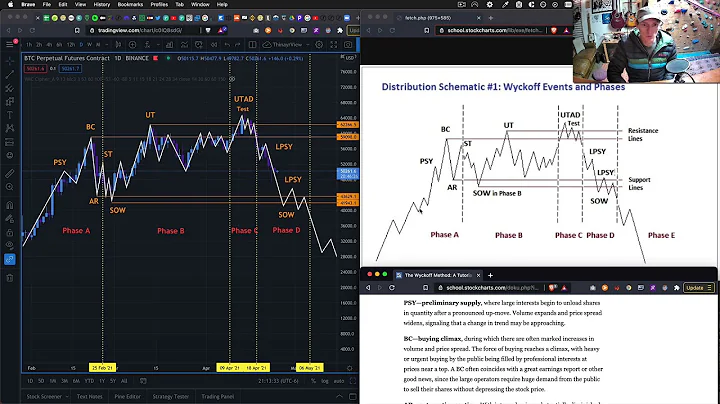Open the compare/add symbol plus icon
The width and height of the screenshot is (720, 404).
tap(133, 45)
